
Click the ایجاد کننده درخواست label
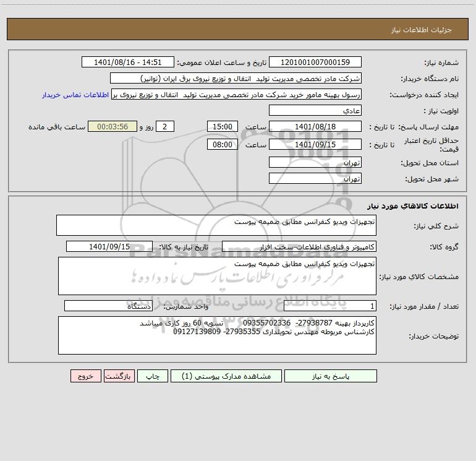click(424, 95)
